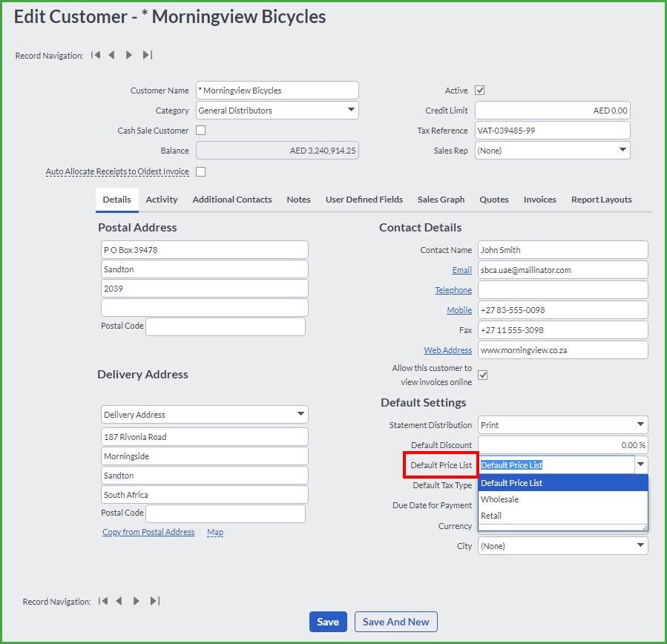Screen dimensions: 667x644
Task: Click the empty fourth postal address line
Action: click(205, 308)
